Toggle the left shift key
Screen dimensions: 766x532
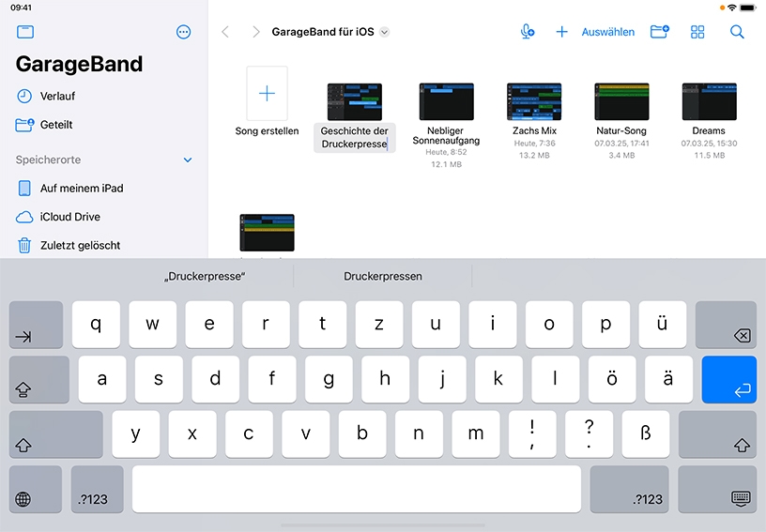point(56,434)
